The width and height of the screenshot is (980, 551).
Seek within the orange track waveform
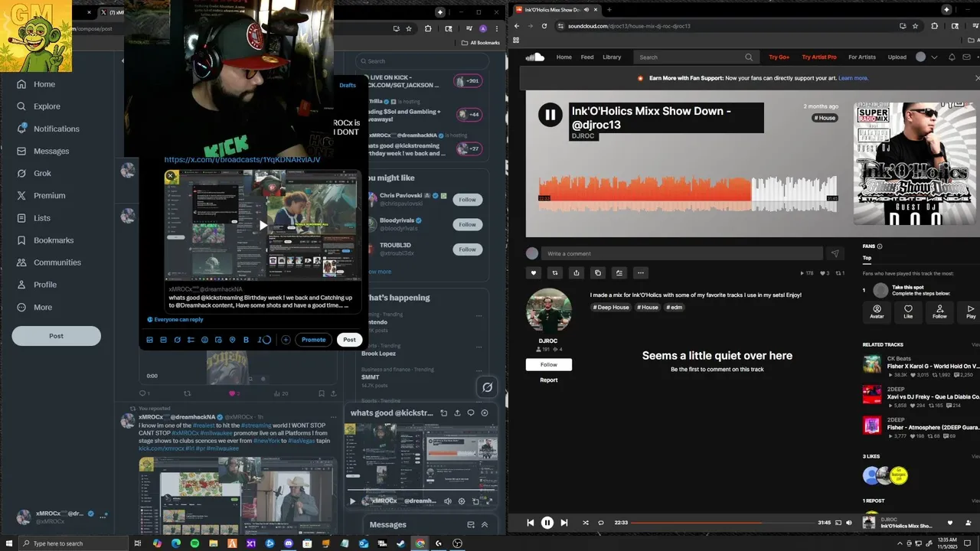tap(645, 194)
